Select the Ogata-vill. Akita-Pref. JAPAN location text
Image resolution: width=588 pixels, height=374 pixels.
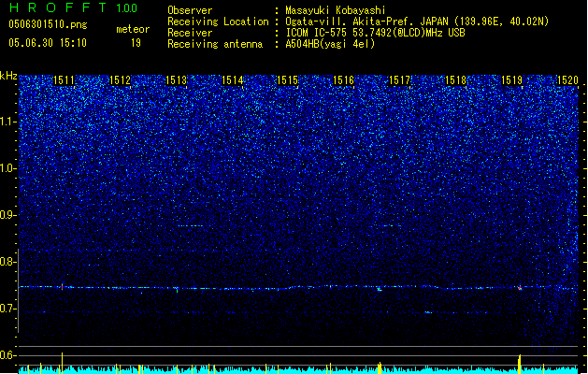[417, 22]
